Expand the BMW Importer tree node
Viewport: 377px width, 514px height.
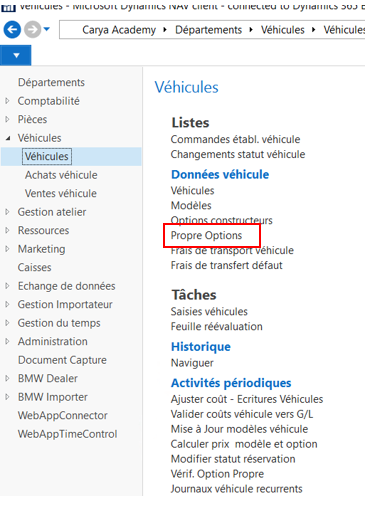point(7,397)
